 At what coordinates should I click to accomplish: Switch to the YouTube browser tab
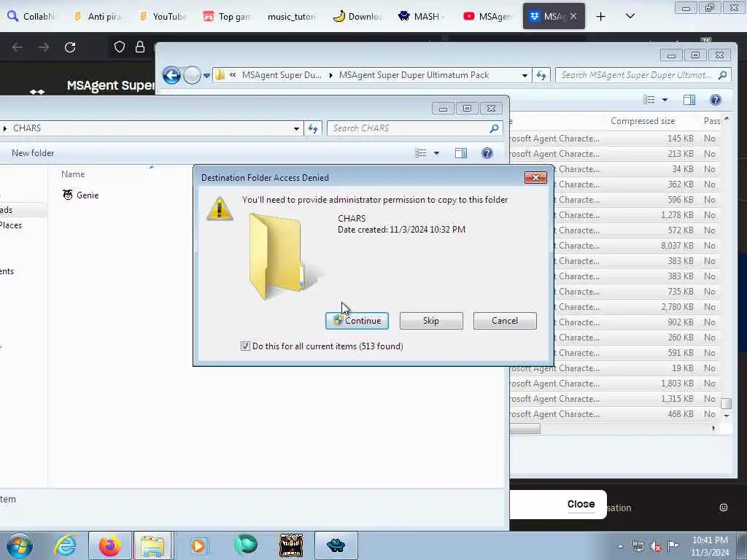tap(163, 16)
